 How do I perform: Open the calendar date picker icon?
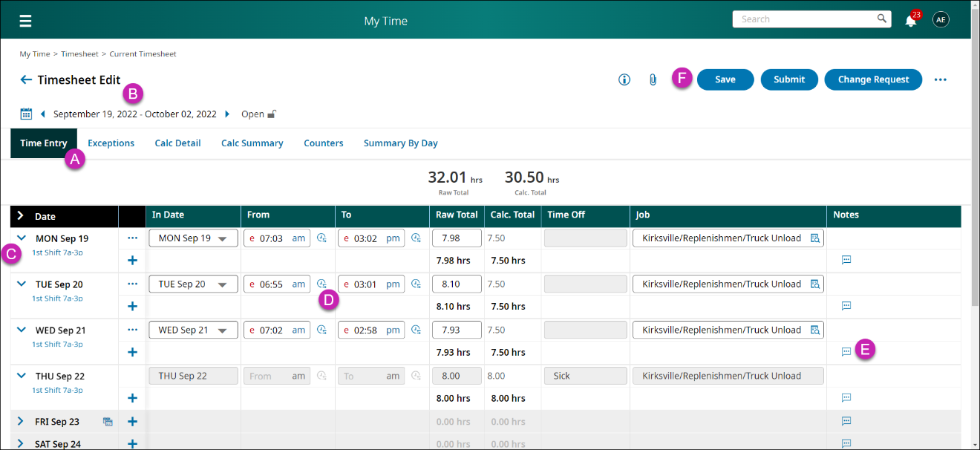[26, 114]
